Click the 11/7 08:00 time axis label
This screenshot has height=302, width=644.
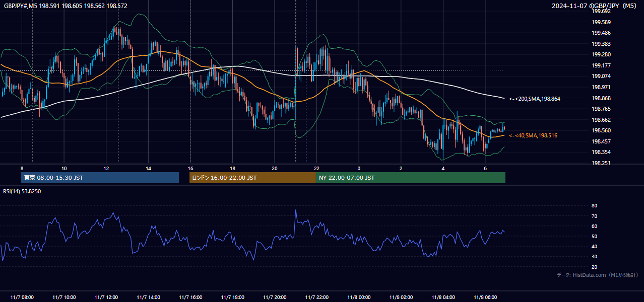[22, 297]
